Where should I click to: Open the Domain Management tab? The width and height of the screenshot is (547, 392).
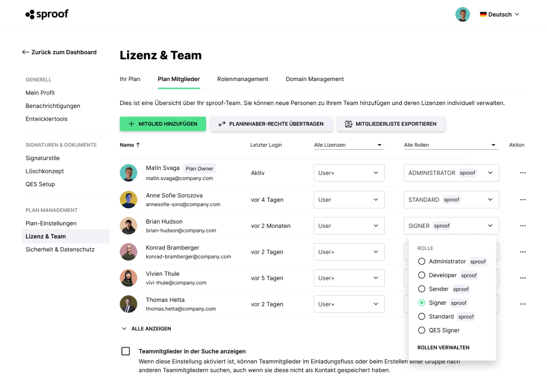point(315,79)
